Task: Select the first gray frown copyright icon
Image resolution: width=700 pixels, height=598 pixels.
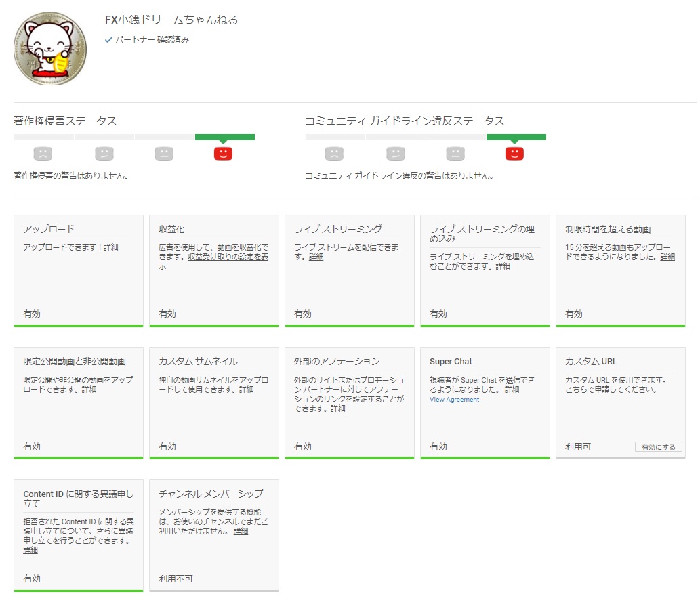Action: (43, 153)
